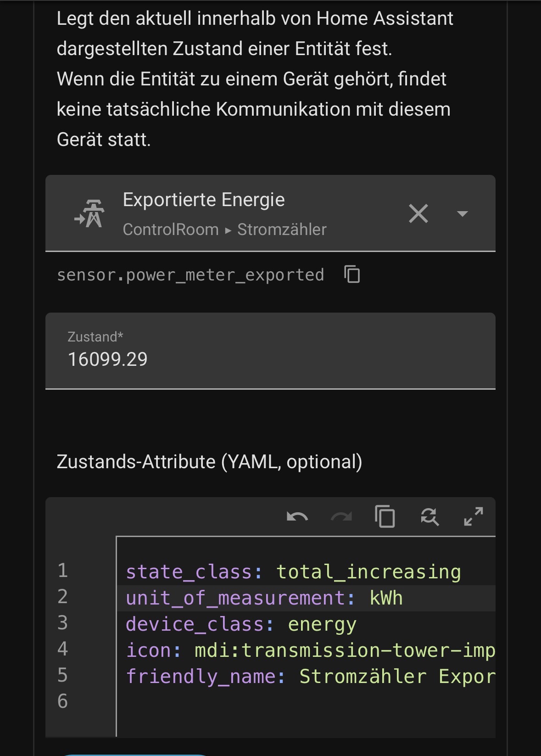The image size is (541, 756).
Task: Click the line number 1 gutter
Action: [63, 571]
